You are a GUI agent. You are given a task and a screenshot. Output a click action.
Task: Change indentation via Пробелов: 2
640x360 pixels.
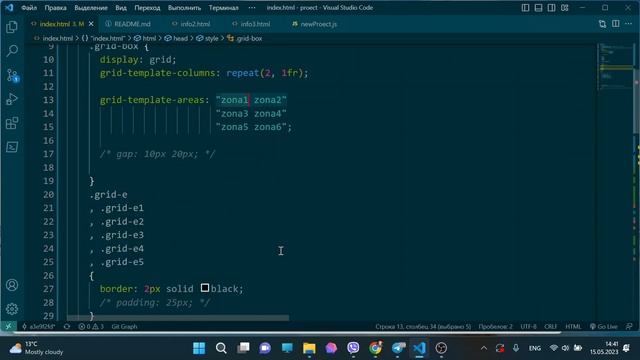coord(495,327)
